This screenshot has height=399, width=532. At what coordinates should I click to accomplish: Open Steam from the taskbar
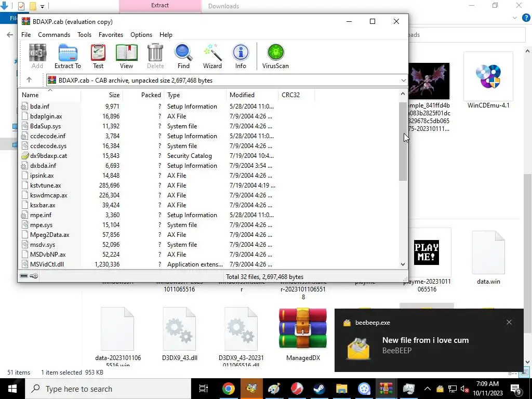pos(319,389)
